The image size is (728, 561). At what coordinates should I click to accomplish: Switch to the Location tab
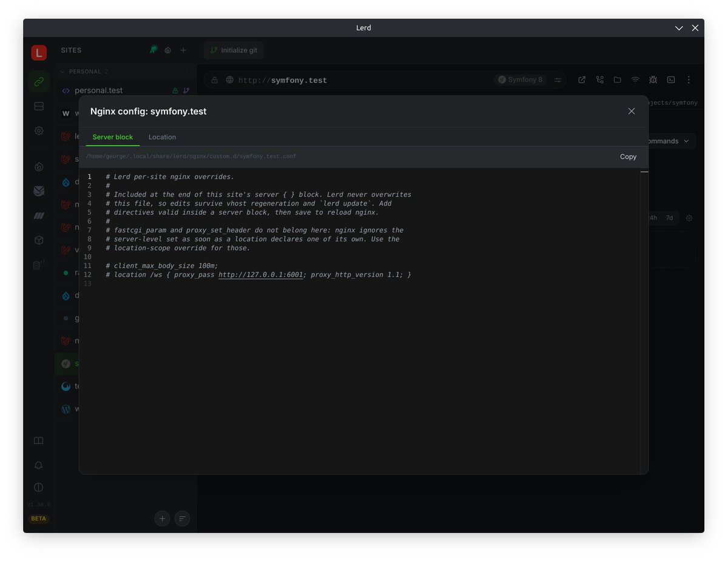coord(162,137)
